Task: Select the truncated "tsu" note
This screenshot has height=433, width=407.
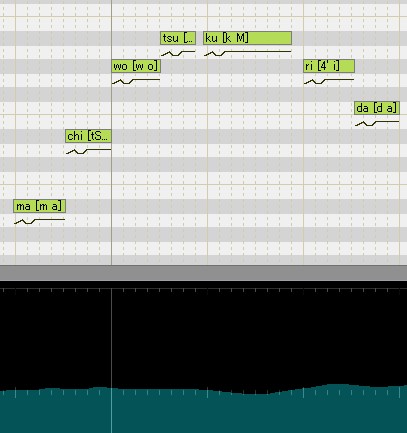Action: (x=178, y=38)
